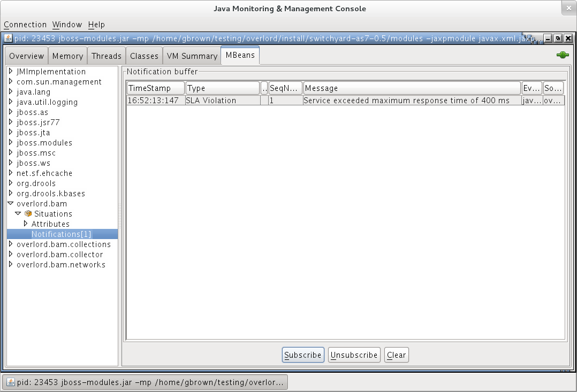Click the pid 23453 taskbar button

(x=145, y=382)
